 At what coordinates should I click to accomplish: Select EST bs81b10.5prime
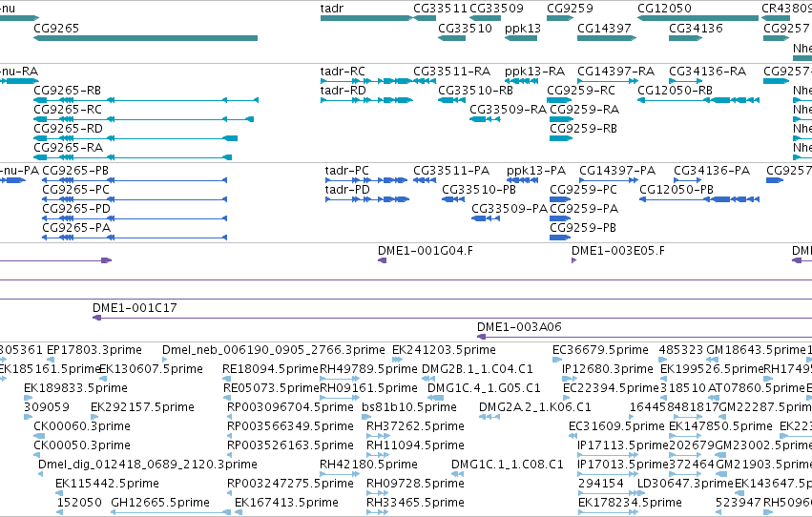coord(366,417)
